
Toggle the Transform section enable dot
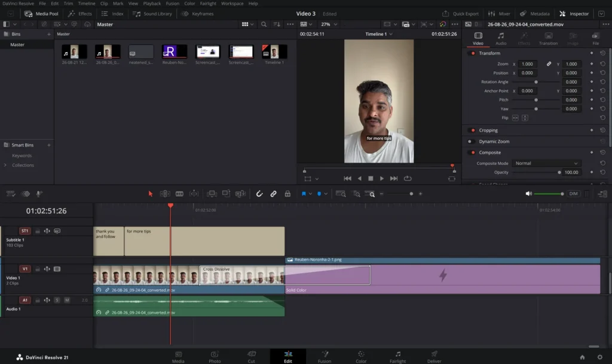coord(473,53)
